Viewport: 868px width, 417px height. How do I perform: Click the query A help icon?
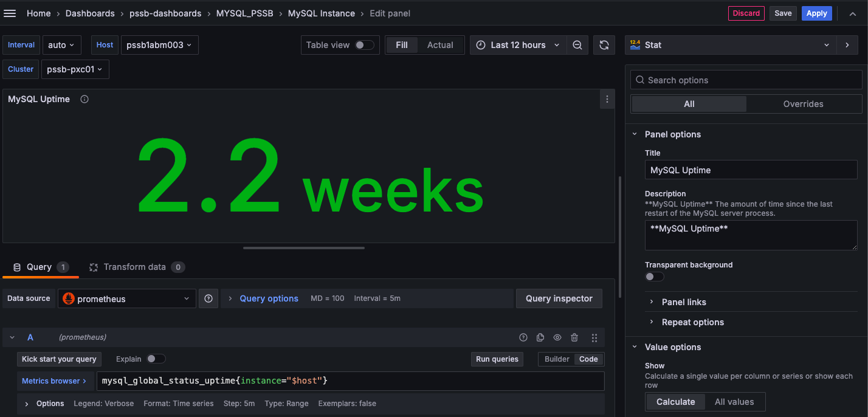tap(523, 337)
